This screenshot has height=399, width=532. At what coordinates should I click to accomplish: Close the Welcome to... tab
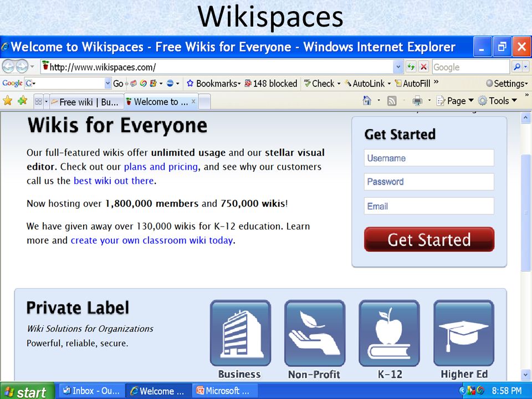coord(193,101)
